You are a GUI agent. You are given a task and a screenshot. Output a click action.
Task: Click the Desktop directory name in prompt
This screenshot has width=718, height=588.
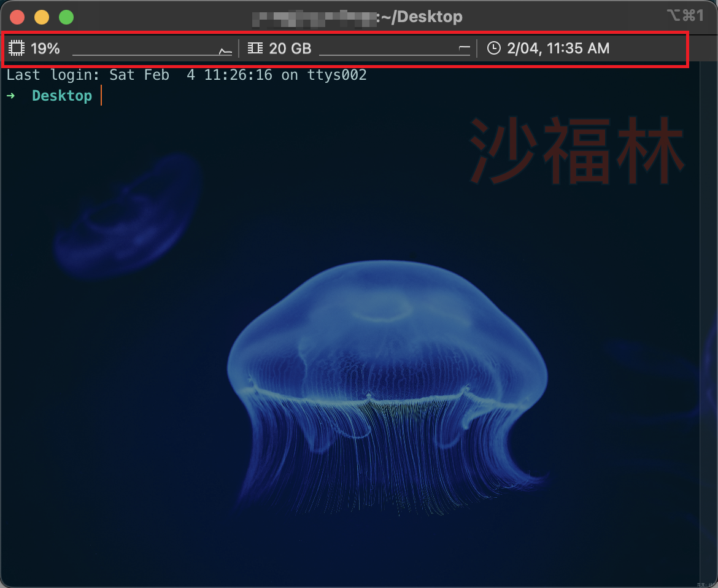(x=62, y=96)
